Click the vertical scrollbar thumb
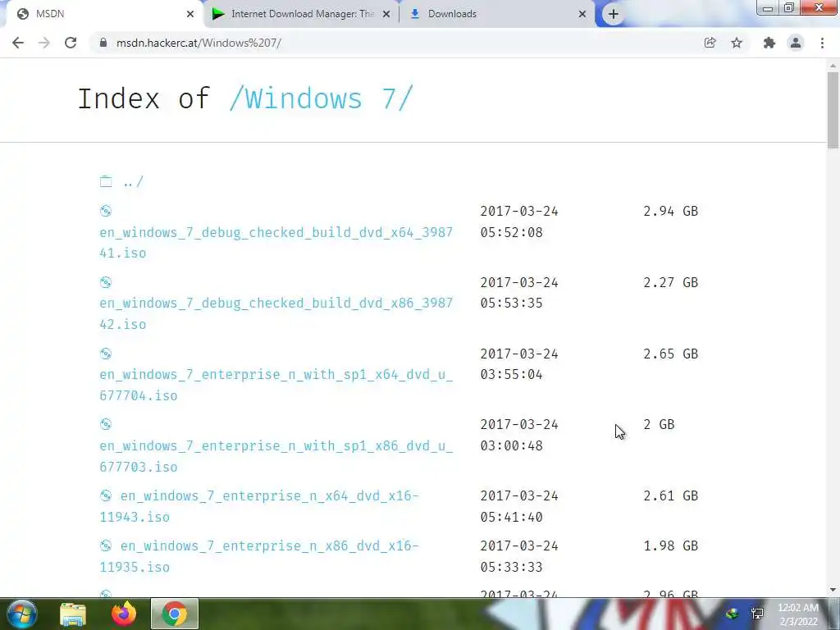Image resolution: width=840 pixels, height=630 pixels. click(833, 111)
